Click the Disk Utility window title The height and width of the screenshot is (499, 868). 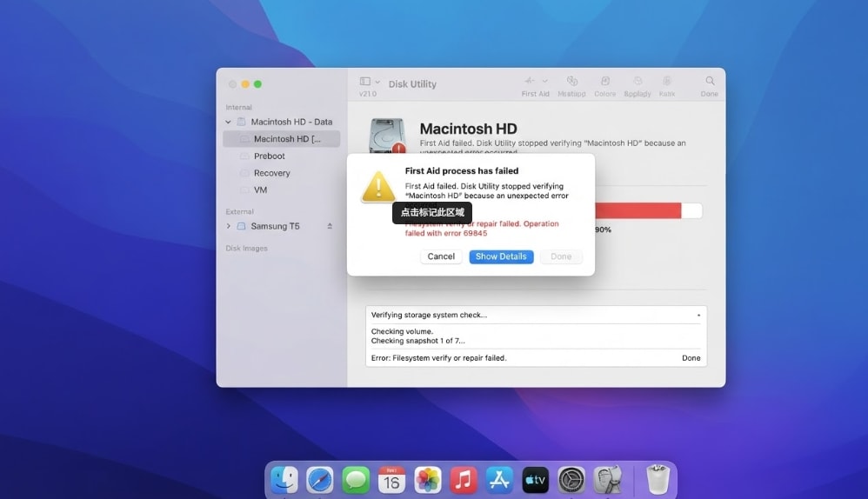tap(412, 84)
